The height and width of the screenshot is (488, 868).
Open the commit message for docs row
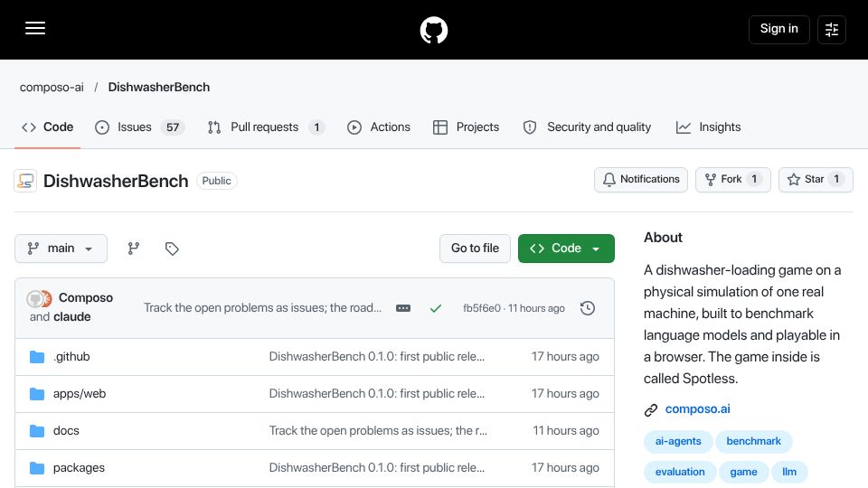(x=378, y=431)
